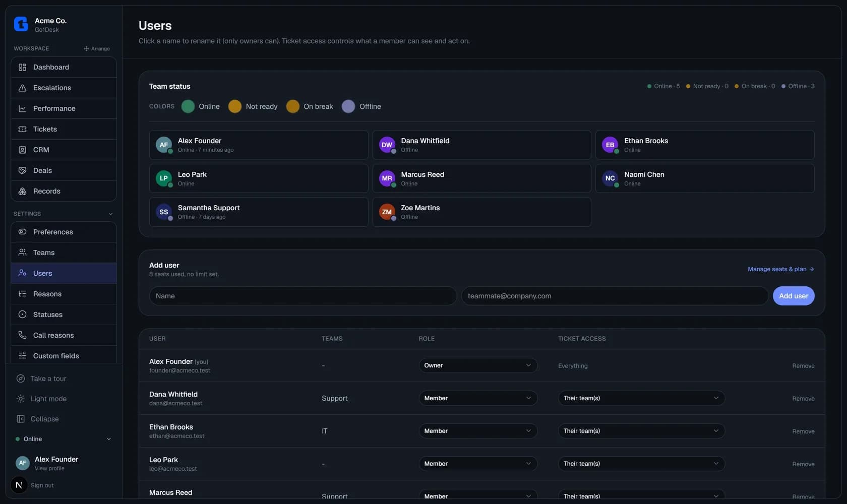Navigate to the Performance page
847x504 pixels.
pos(64,108)
